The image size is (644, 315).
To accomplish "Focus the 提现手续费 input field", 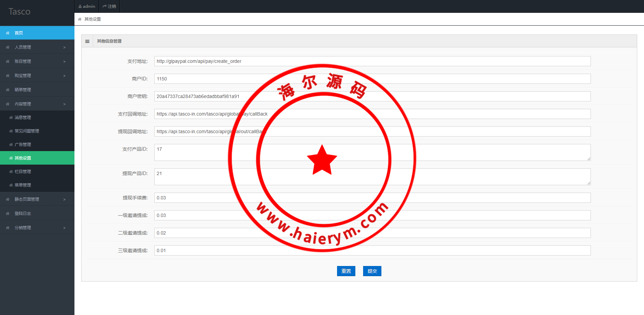I will (x=372, y=198).
